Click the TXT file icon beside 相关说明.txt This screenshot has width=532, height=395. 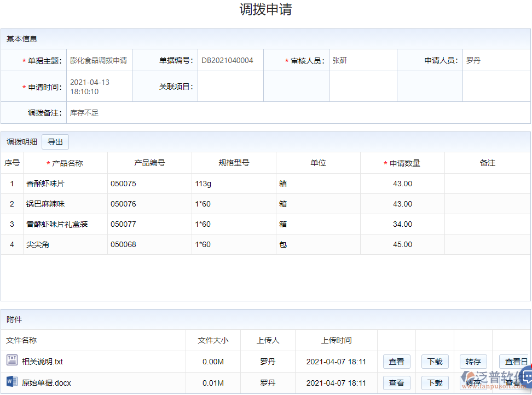(12, 361)
